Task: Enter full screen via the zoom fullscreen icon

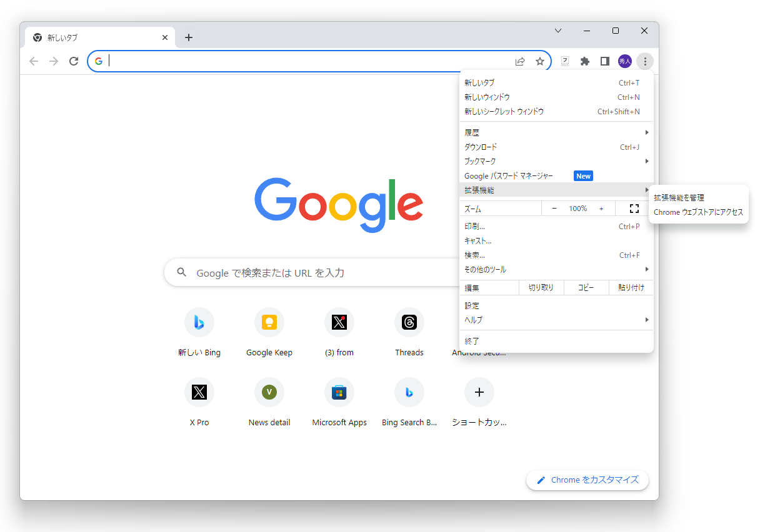Action: [x=634, y=208]
